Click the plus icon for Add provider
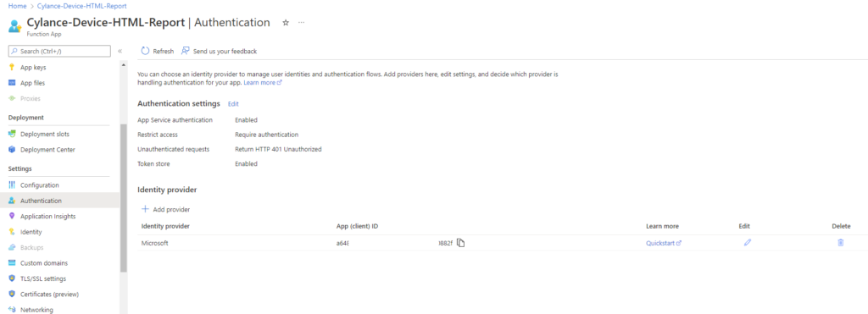868x314 pixels. 145,209
